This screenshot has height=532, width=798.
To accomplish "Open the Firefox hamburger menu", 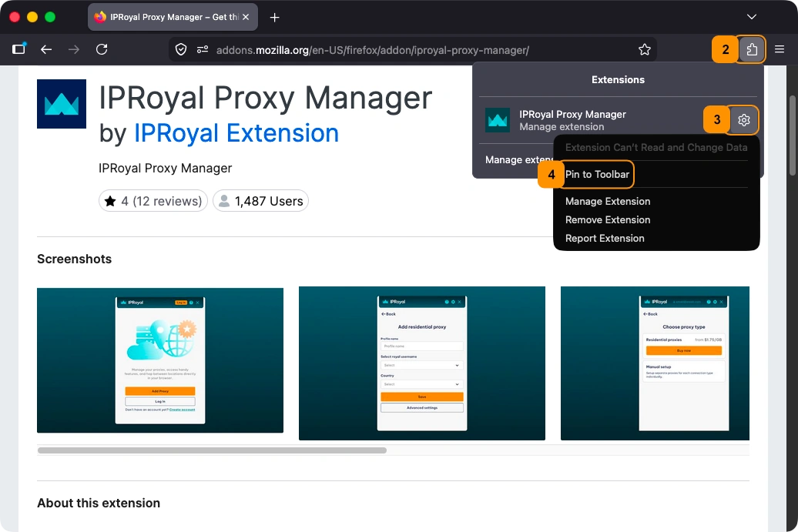I will 780,49.
